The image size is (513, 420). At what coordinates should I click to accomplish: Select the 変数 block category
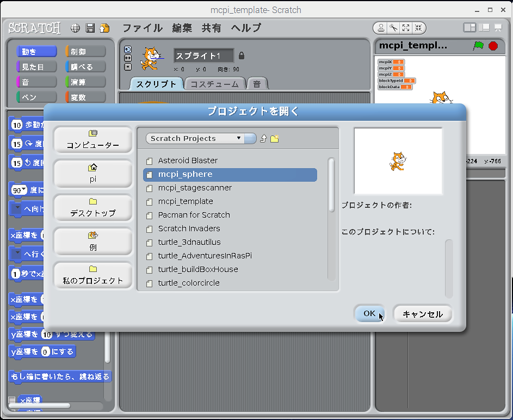tap(86, 97)
